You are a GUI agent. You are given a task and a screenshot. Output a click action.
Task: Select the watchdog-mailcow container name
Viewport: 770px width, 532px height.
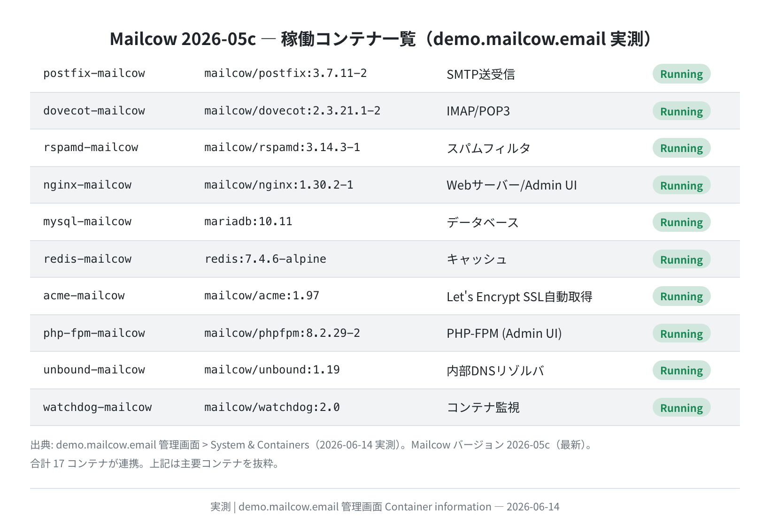(98, 407)
